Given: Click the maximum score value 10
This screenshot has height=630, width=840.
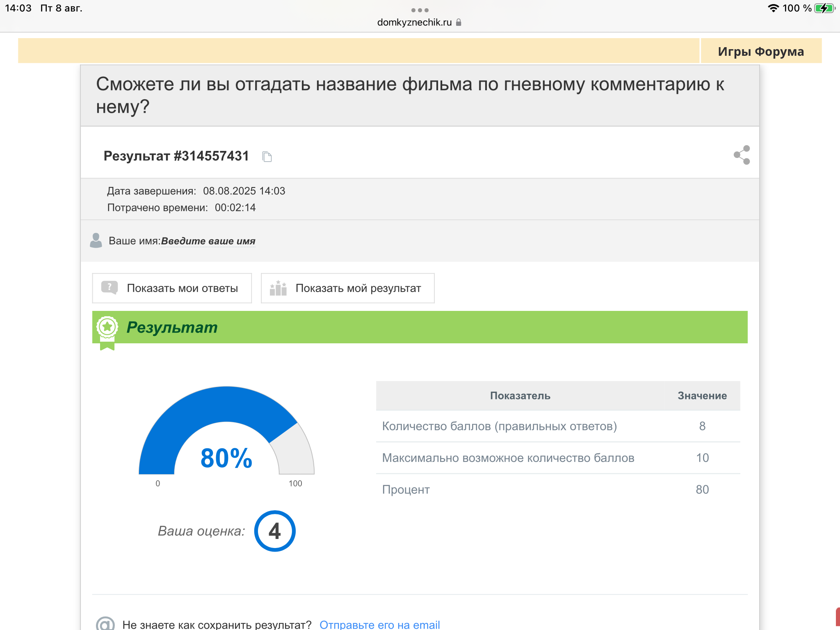Looking at the screenshot, I should point(702,458).
